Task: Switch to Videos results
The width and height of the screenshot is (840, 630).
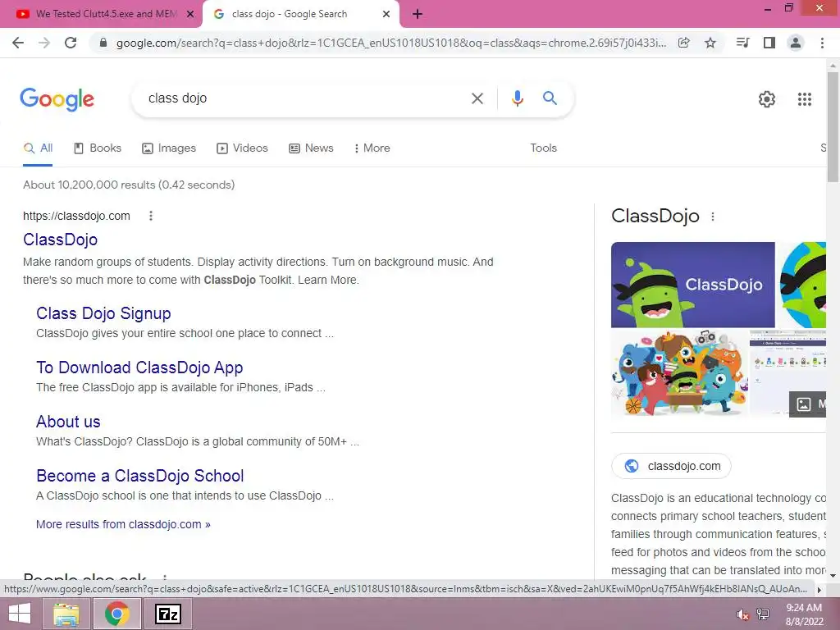Action: [242, 148]
